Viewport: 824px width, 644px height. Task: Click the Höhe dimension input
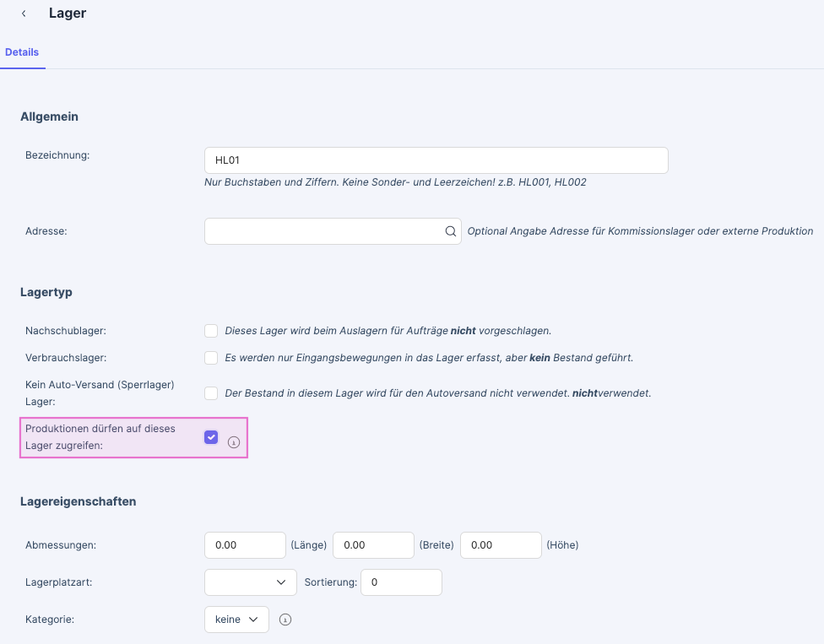[x=500, y=545]
